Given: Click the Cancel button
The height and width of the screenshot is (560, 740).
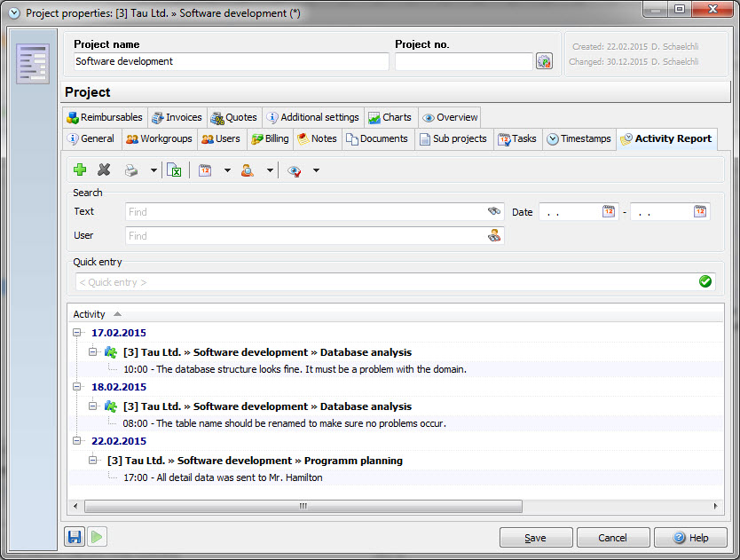Looking at the screenshot, I should pyautogui.click(x=612, y=538).
